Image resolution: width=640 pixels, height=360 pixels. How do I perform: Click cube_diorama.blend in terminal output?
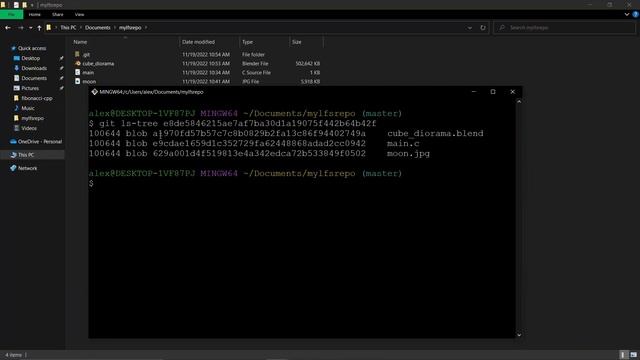[435, 133]
